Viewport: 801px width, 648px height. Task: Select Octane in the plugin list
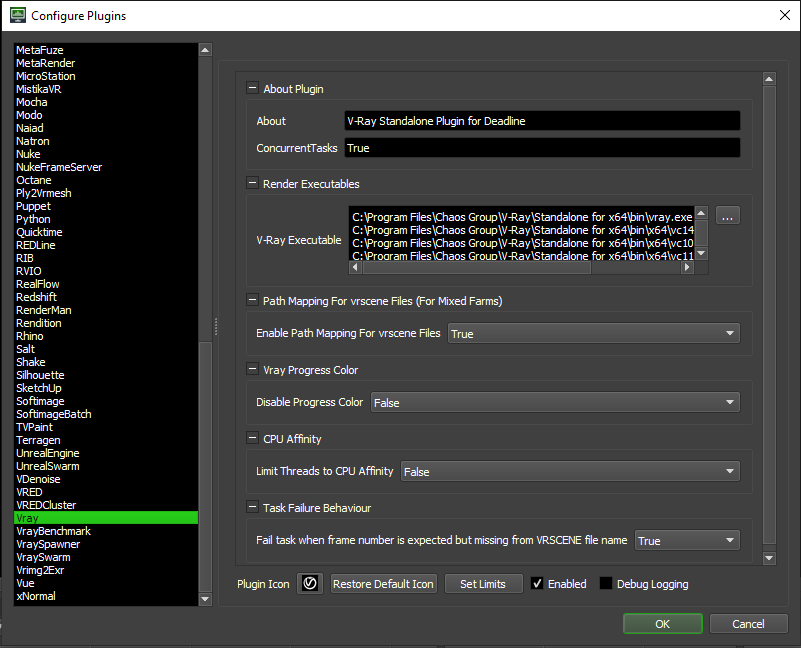coord(106,180)
